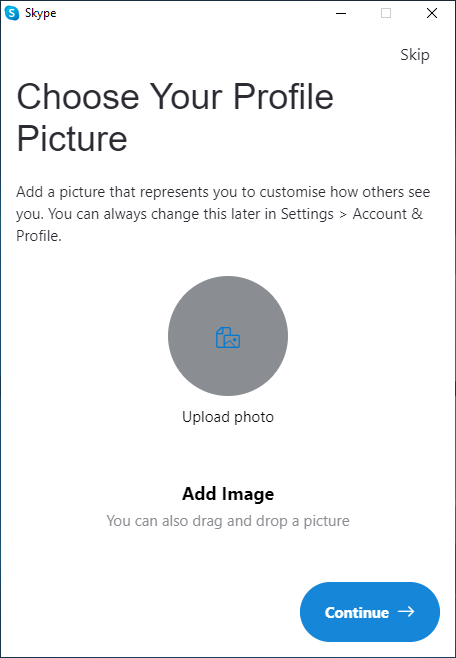Click the word Picture in the heading

tap(72, 139)
